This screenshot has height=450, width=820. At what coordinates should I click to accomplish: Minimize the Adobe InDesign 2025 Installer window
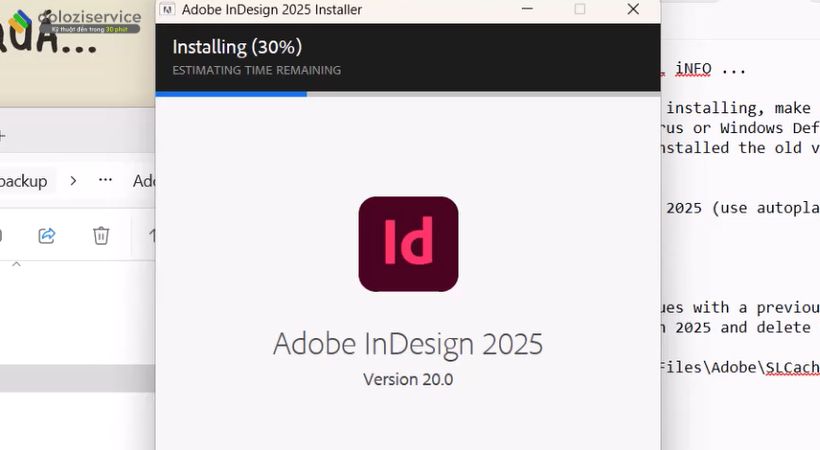click(x=527, y=9)
